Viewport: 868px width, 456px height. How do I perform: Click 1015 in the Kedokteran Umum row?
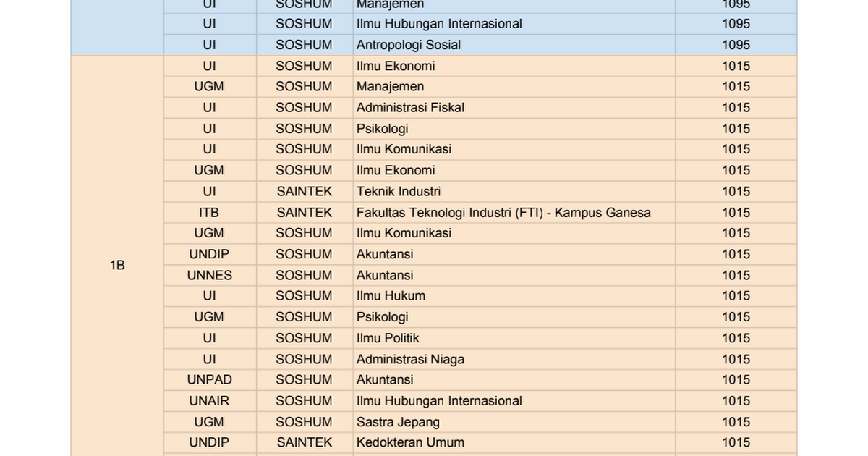click(x=736, y=442)
